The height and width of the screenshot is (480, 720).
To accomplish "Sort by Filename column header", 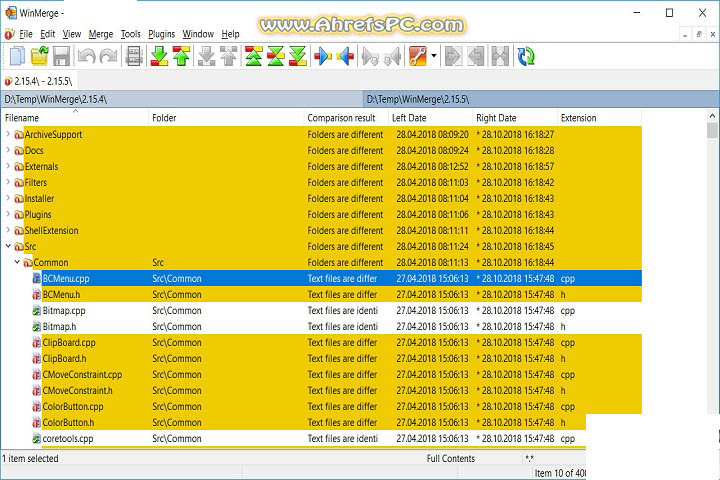I will coord(75,118).
